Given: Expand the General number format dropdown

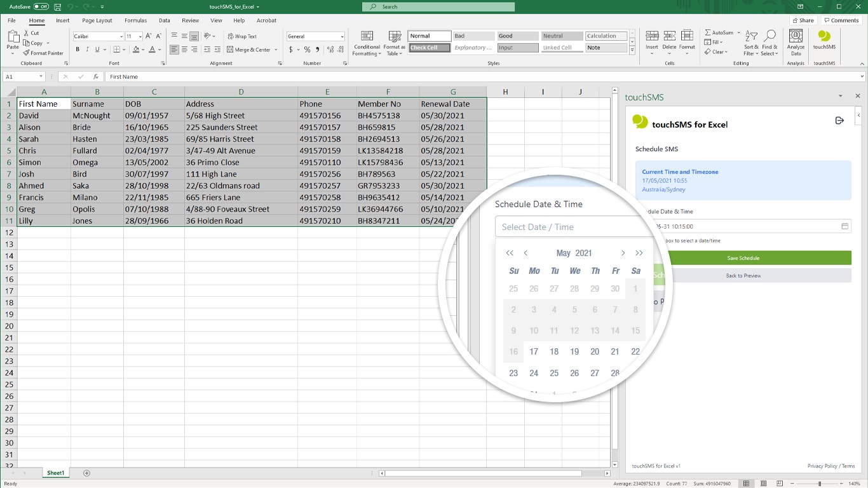Looking at the screenshot, I should 341,37.
